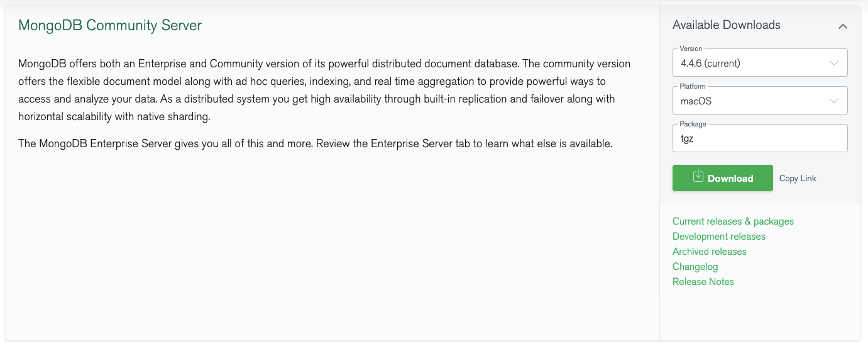The width and height of the screenshot is (868, 346).
Task: View the Changelog link
Action: click(695, 267)
